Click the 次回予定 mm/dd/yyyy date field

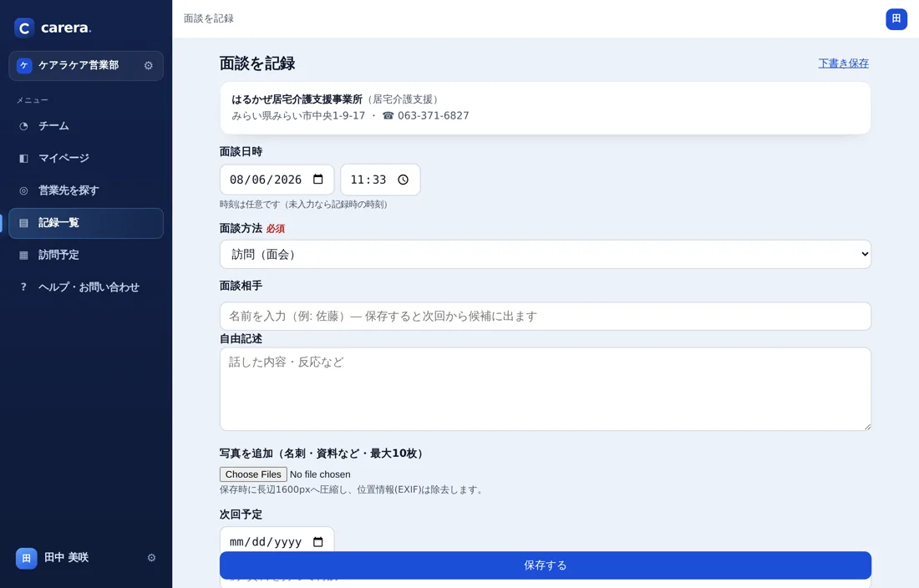277,540
